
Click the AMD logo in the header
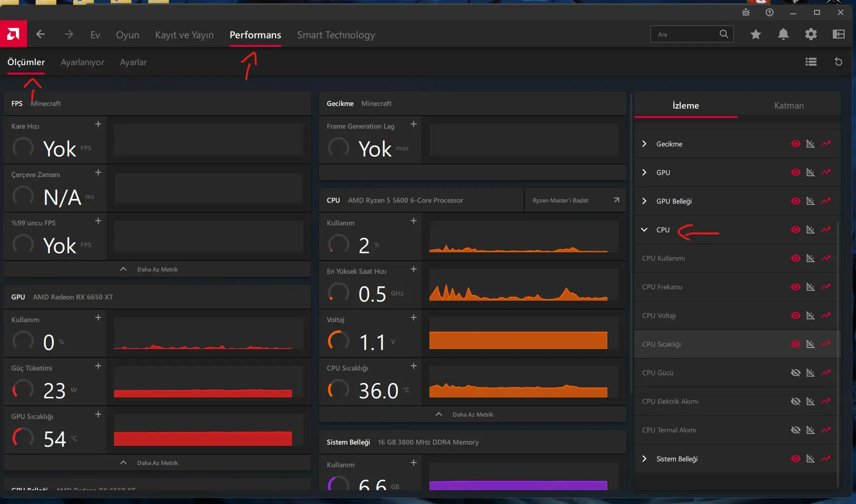pyautogui.click(x=13, y=34)
